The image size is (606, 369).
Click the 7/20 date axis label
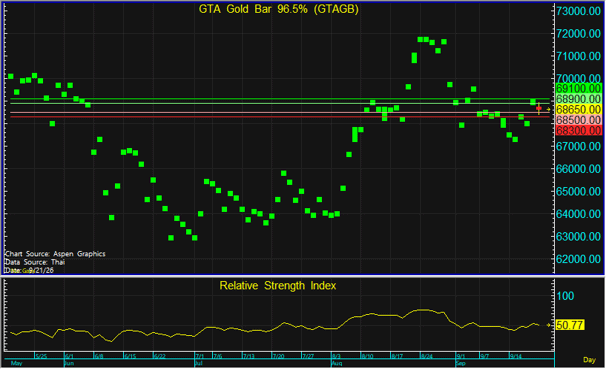(279, 356)
